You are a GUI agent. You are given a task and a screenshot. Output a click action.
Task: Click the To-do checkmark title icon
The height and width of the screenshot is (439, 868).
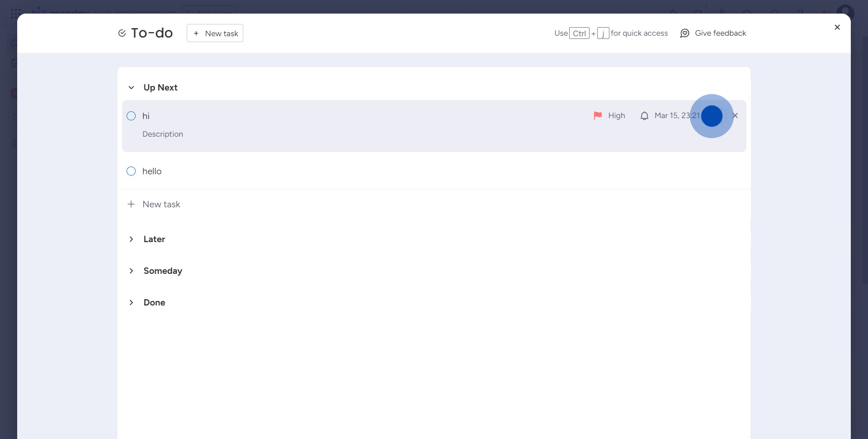(x=122, y=33)
